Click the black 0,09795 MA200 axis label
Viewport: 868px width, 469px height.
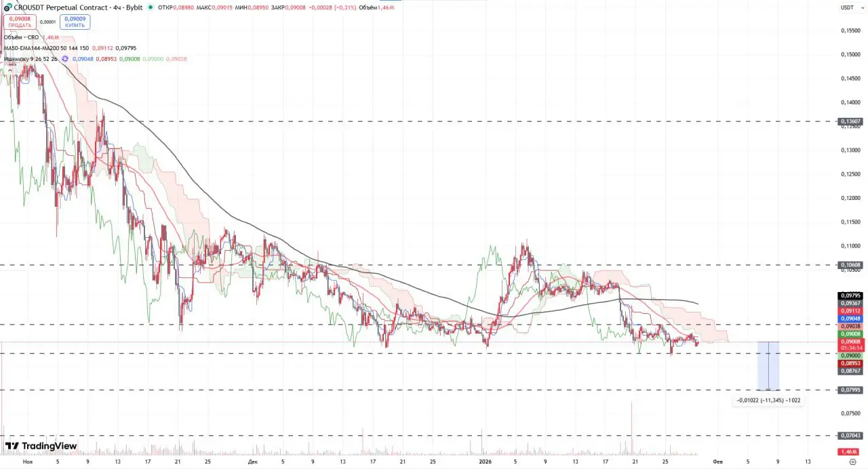(850, 295)
